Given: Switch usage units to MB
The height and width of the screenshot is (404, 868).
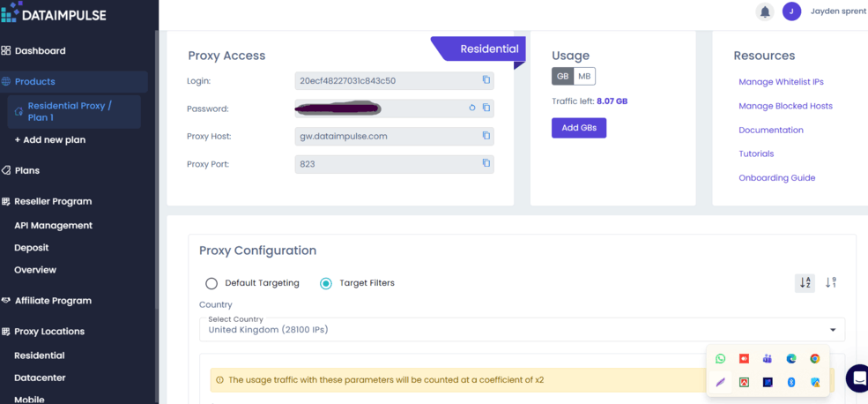Looking at the screenshot, I should coord(584,77).
